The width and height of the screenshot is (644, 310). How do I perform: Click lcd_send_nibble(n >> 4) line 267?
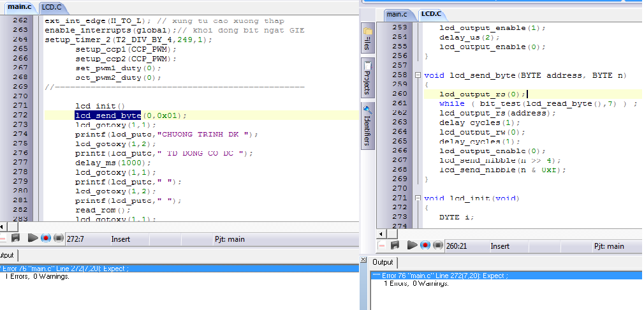tap(501, 160)
